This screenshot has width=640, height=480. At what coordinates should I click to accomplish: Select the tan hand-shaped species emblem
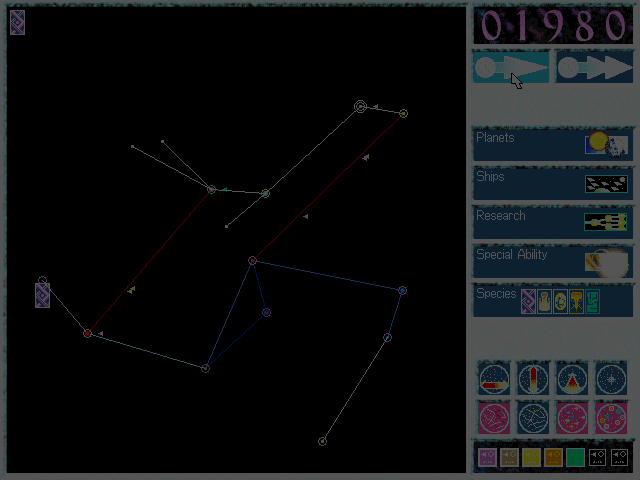(x=544, y=302)
